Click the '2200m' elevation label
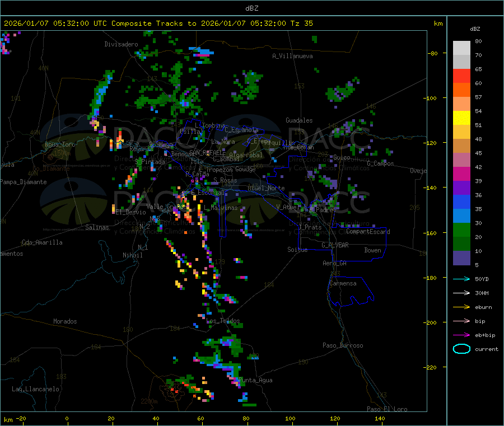The height and width of the screenshot is (426, 504). click(x=149, y=401)
